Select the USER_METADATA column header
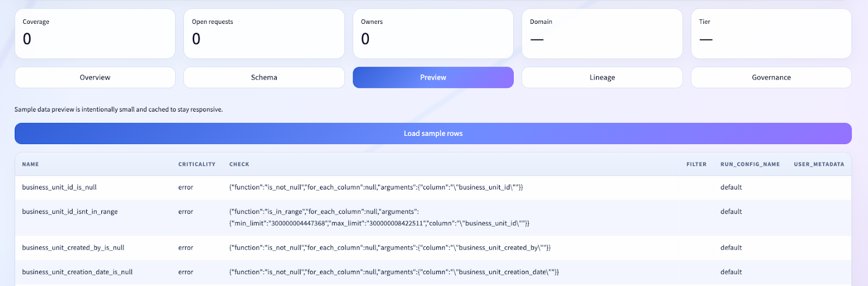Viewport: 868px width, 286px height. tap(819, 164)
